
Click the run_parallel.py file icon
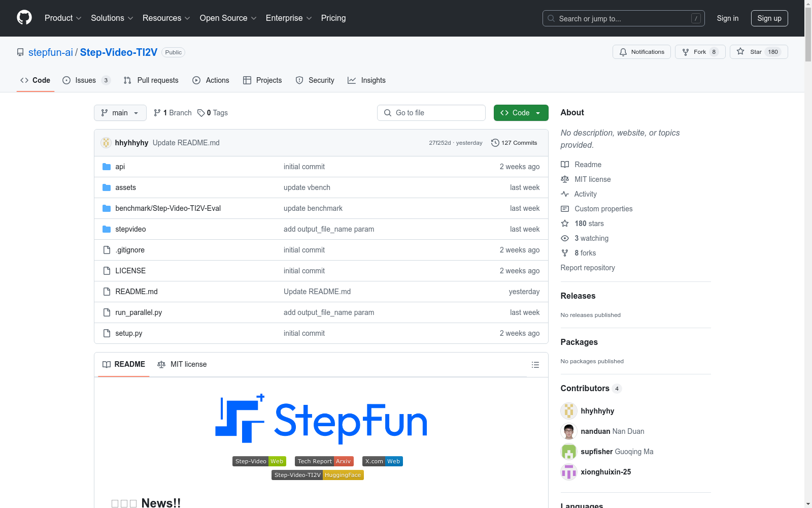point(107,312)
